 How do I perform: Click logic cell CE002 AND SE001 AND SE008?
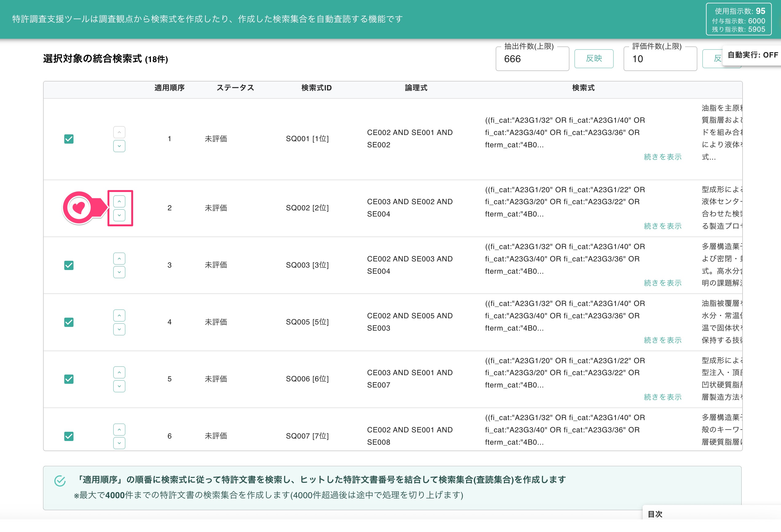pos(410,436)
